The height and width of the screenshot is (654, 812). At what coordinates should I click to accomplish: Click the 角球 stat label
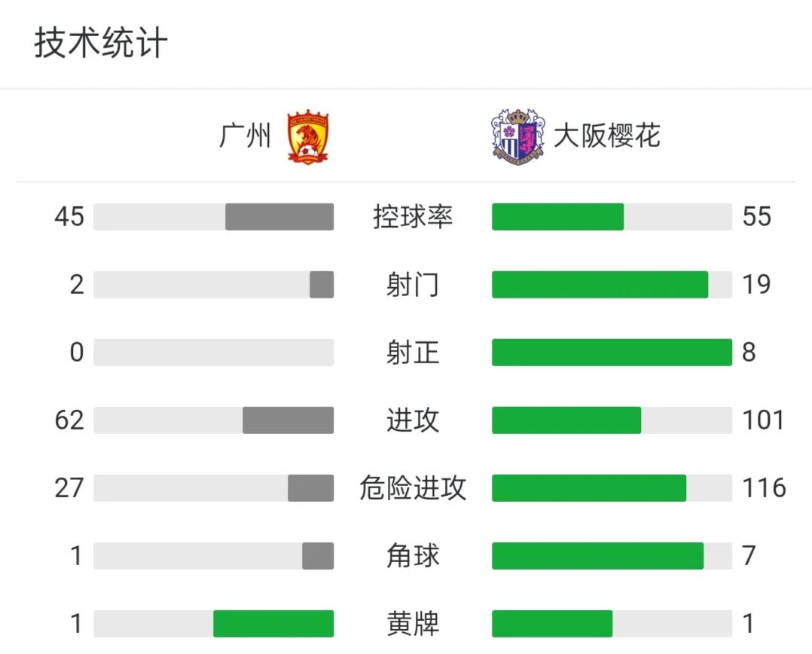click(x=413, y=556)
